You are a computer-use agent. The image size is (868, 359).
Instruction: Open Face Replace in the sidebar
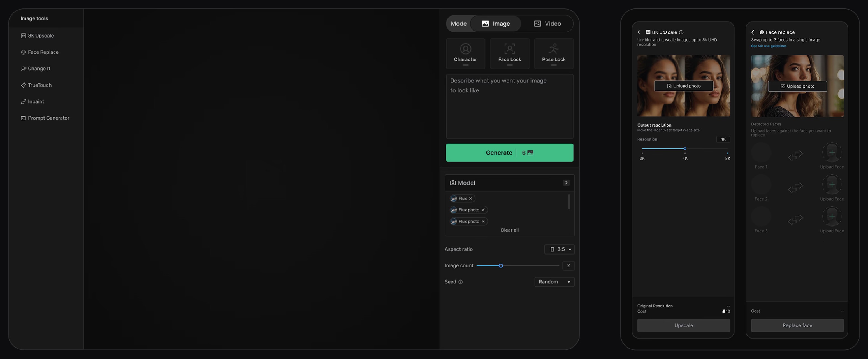coord(40,52)
